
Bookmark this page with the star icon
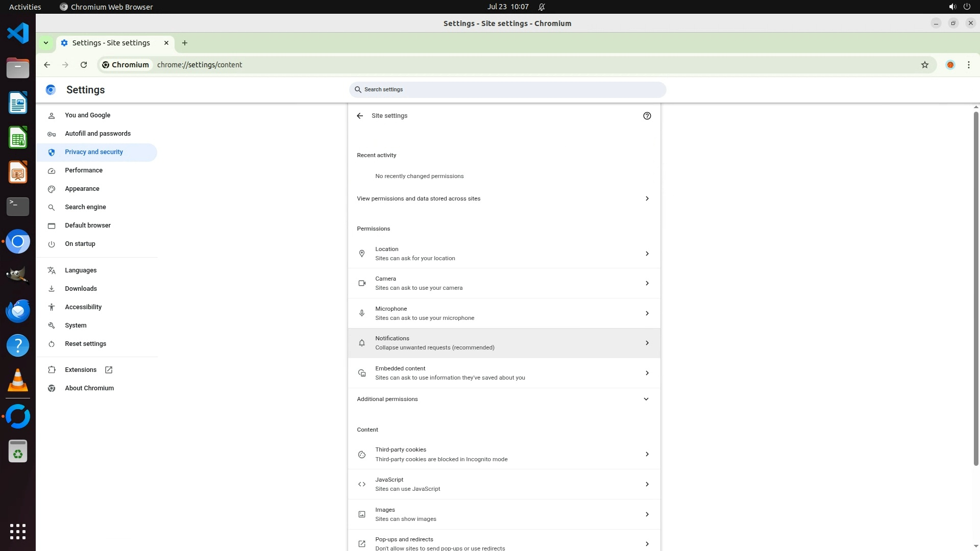924,65
